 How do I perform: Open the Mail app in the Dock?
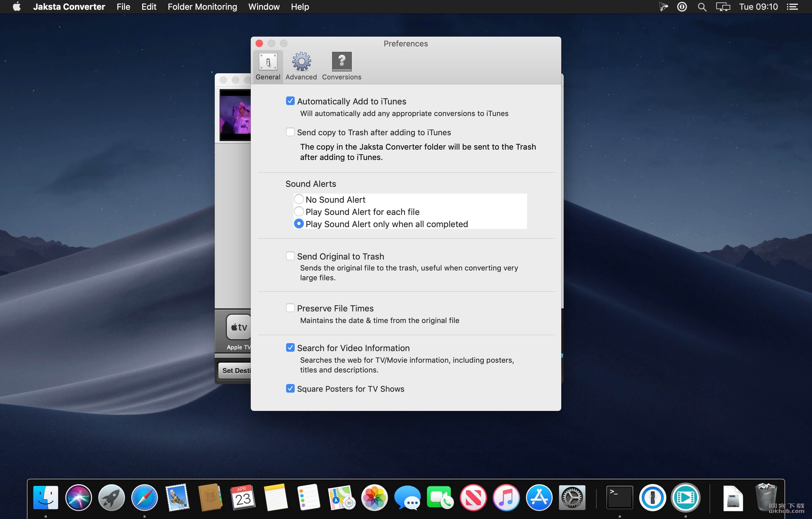[x=177, y=497]
